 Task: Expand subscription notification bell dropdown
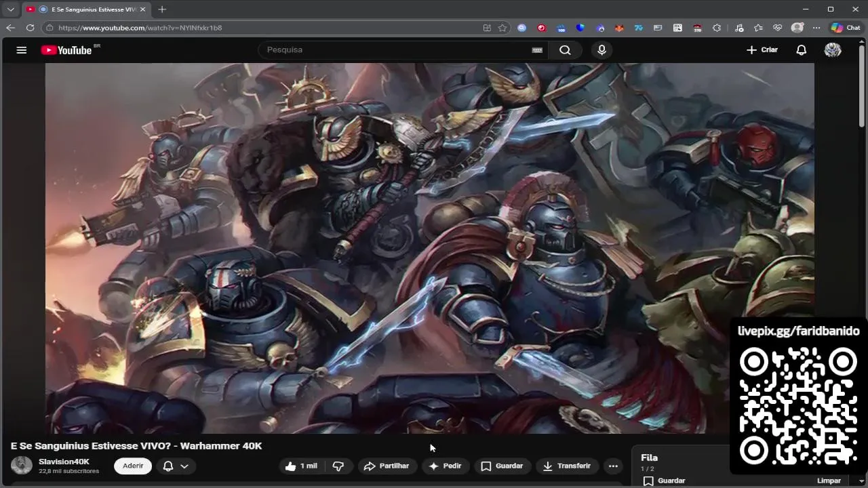coord(176,466)
